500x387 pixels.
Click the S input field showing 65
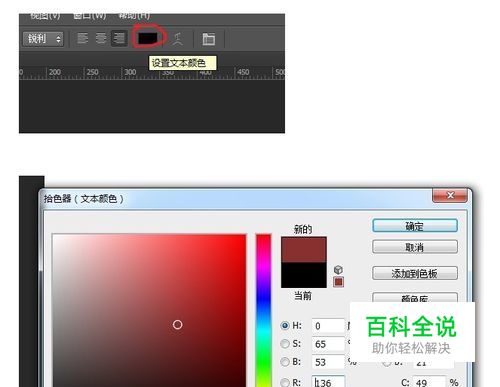(x=328, y=344)
